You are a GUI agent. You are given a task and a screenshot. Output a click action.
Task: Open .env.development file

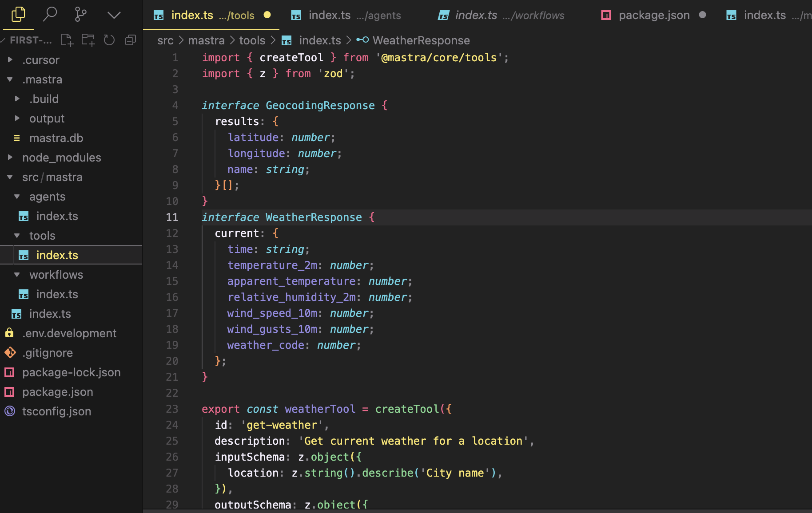71,333
